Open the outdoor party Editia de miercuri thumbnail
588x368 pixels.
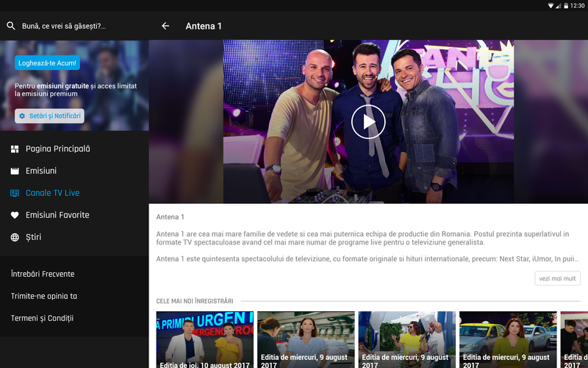407,339
